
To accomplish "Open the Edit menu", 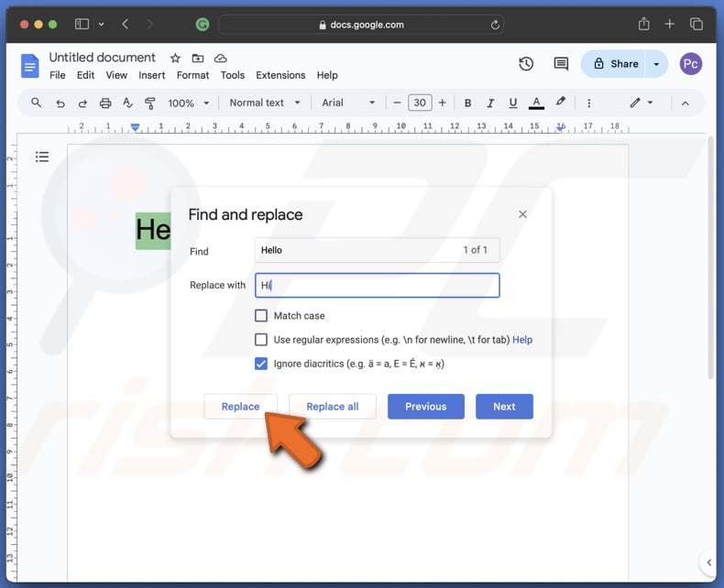I will pyautogui.click(x=85, y=75).
